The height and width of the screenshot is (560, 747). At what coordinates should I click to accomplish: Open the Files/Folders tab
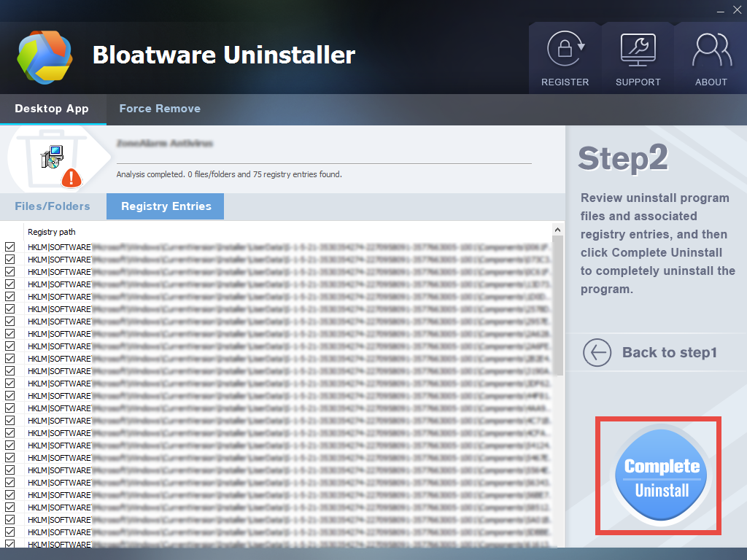click(x=53, y=206)
